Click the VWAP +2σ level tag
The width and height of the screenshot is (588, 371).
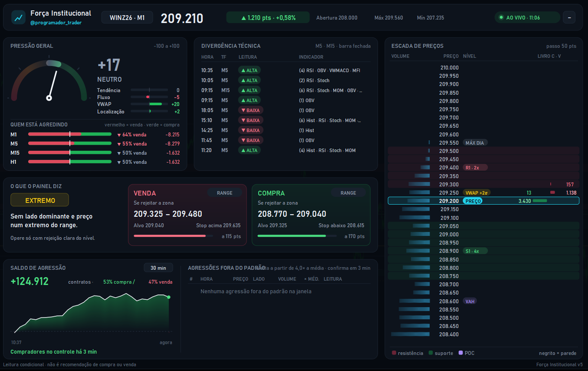click(477, 192)
